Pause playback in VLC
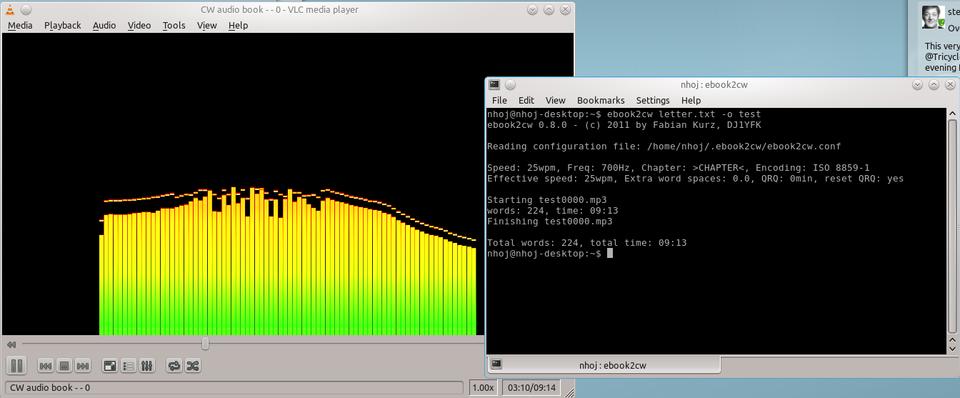 click(x=17, y=366)
